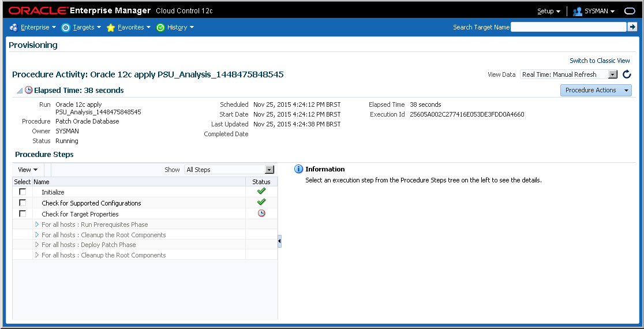Click the Enterprise cubes icon
The height and width of the screenshot is (329, 644).
[13, 28]
